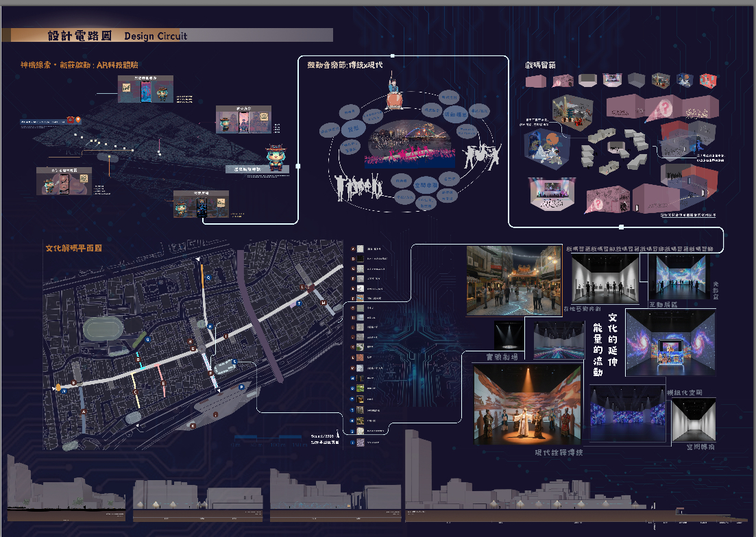Click the 戲碼留籍 section heading

pos(540,65)
